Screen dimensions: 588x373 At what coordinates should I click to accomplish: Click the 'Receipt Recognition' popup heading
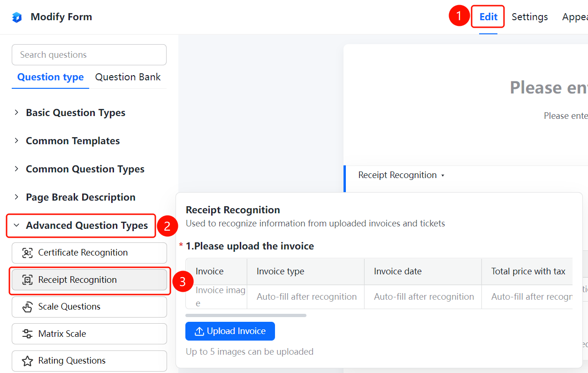click(233, 210)
